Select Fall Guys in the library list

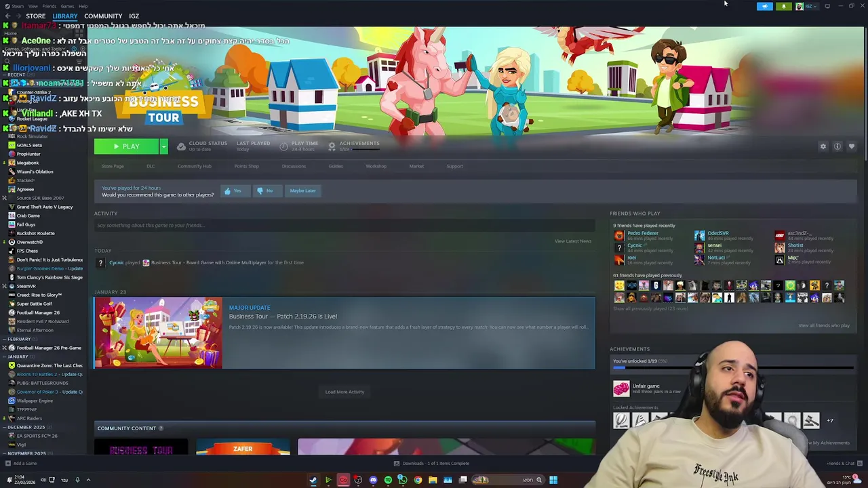point(26,224)
